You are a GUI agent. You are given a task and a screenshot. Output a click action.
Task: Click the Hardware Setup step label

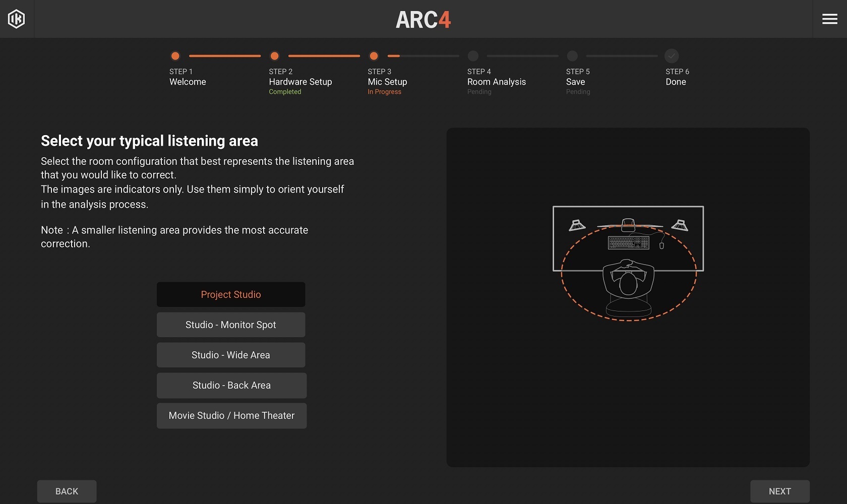[300, 82]
